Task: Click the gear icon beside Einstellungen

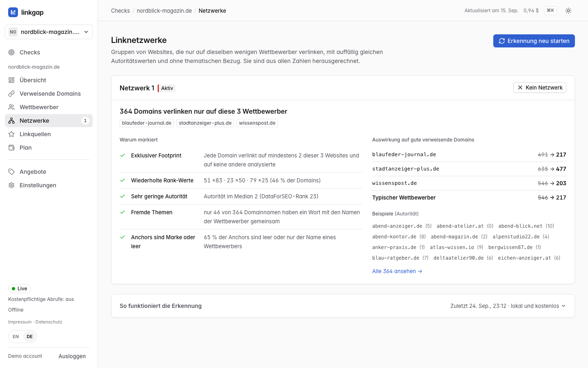Action: coord(11,185)
